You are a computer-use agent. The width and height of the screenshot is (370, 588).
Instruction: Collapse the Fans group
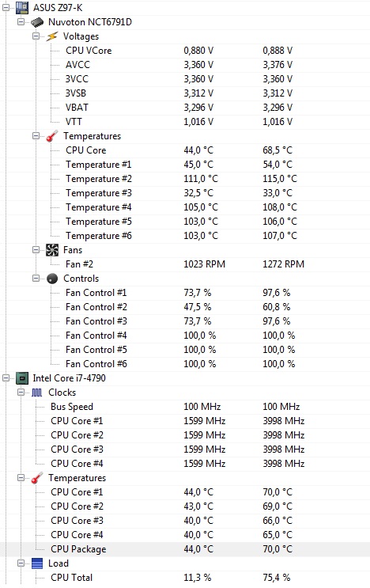(x=36, y=250)
